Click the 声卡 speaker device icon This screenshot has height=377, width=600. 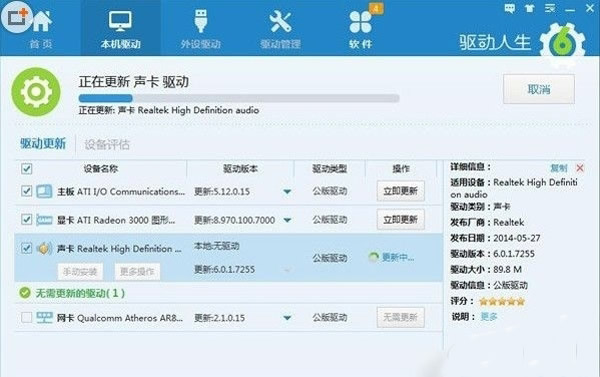point(44,248)
